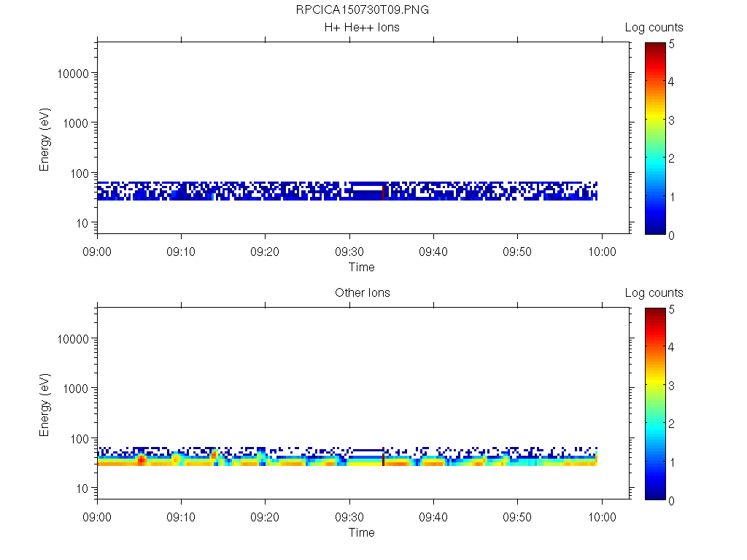
Task: Click "Energy (eV)" axis label of H+ He++ plot
Action: 44,139
